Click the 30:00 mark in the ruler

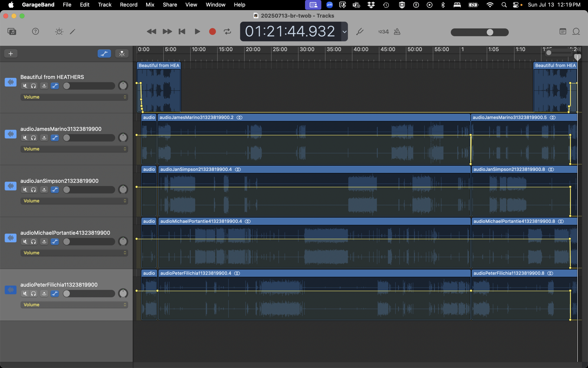pos(307,49)
